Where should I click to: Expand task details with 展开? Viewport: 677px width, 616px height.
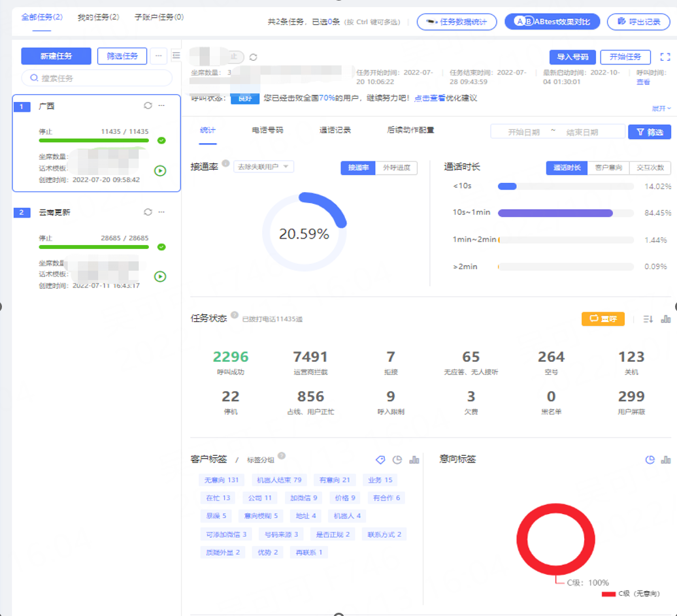(x=661, y=108)
